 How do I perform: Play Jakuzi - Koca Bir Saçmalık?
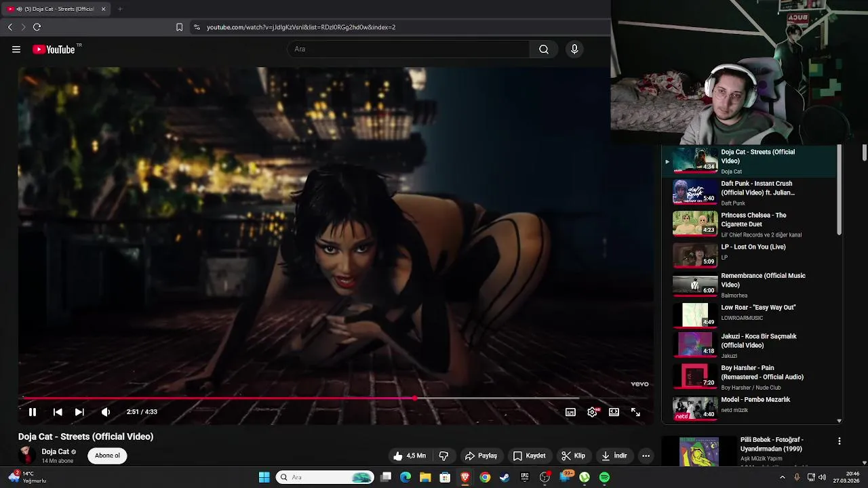[749, 345]
